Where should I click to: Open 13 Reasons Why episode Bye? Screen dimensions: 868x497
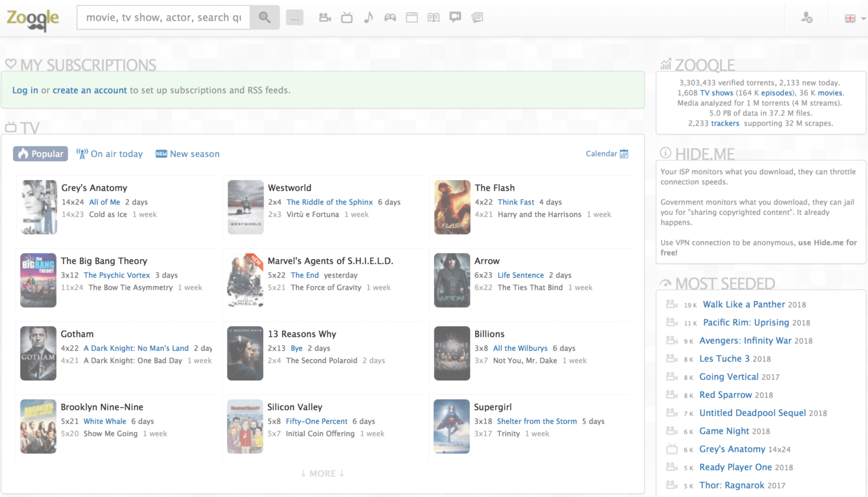[x=297, y=348]
